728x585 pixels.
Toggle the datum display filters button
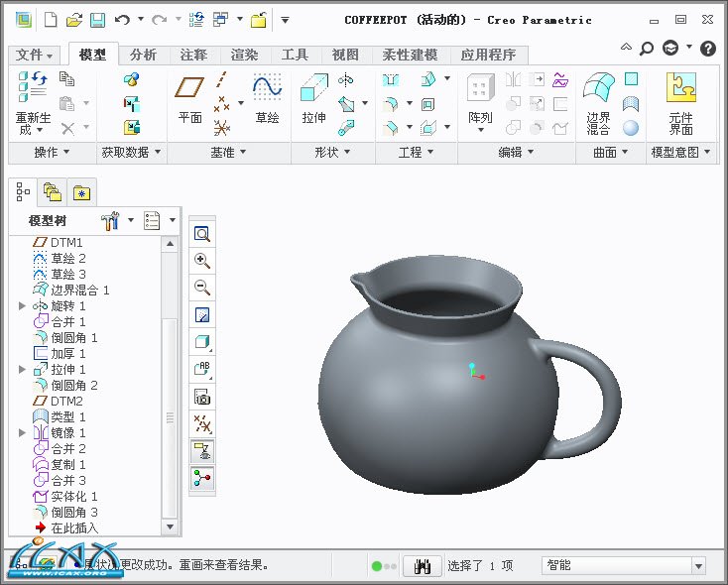click(x=202, y=423)
